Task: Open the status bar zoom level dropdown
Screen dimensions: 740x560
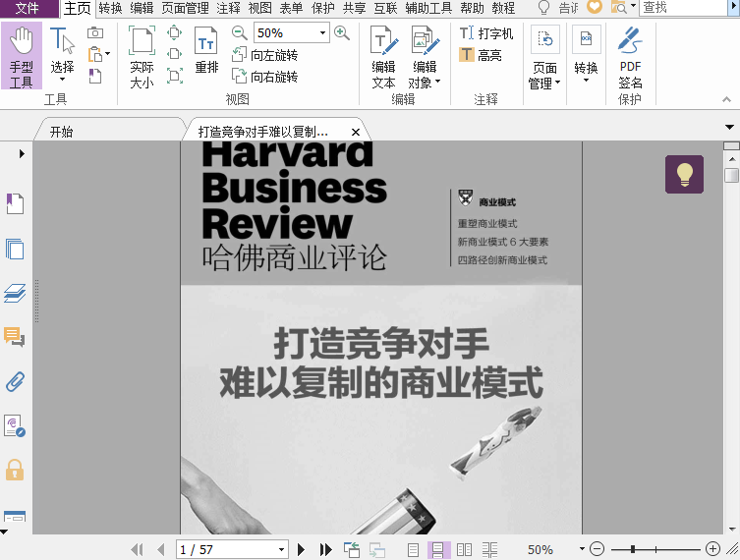Action: 582,548
